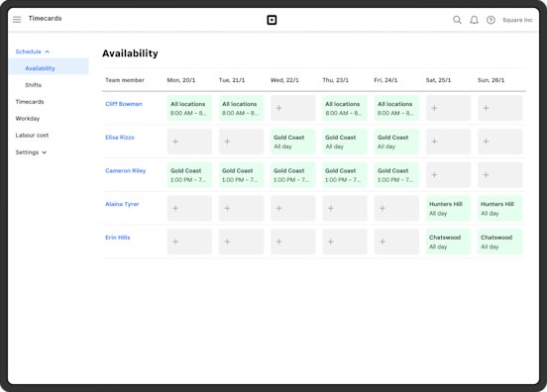Add Erin Hills availability for Mon 20/1
This screenshot has width=547, height=392.
[x=189, y=242]
